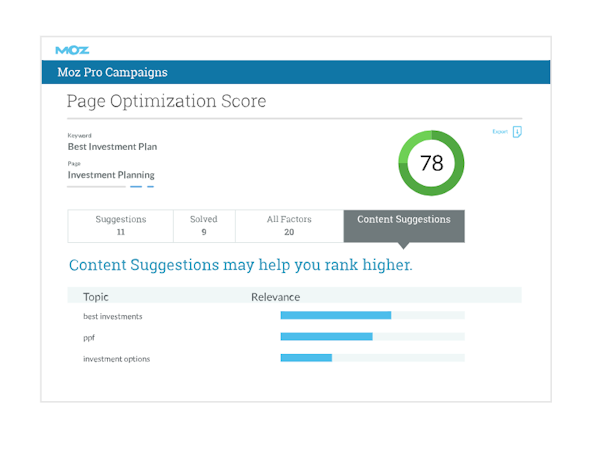This screenshot has height=460, width=600.
Task: Click the Moz Pro Campaigns header
Action: 112,72
